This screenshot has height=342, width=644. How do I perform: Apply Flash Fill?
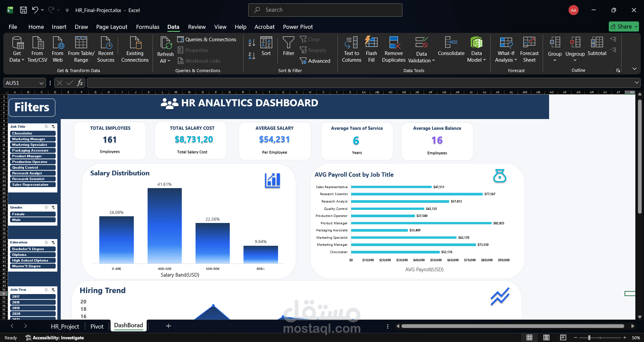tap(371, 49)
